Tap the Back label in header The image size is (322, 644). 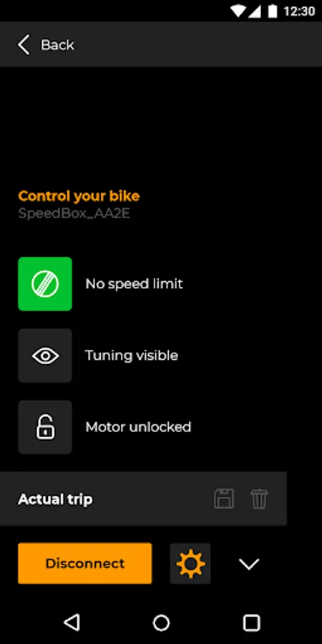pos(57,45)
